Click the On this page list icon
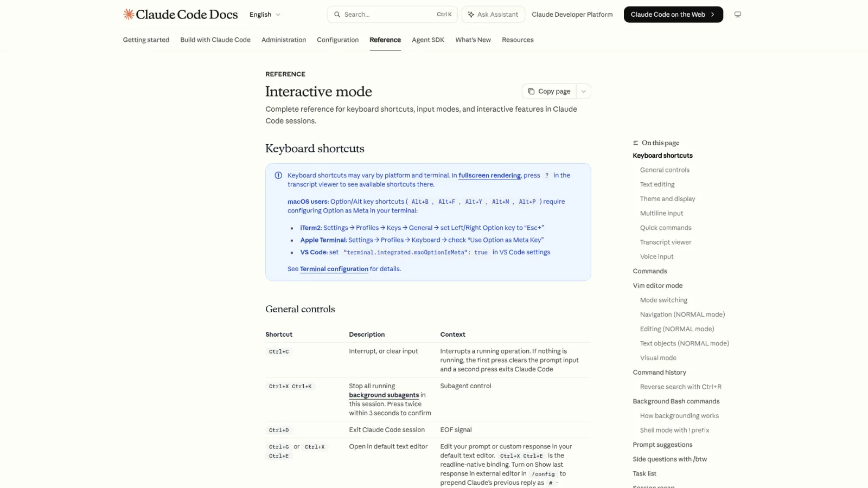Screen dimensions: 868x488 (x=635, y=143)
